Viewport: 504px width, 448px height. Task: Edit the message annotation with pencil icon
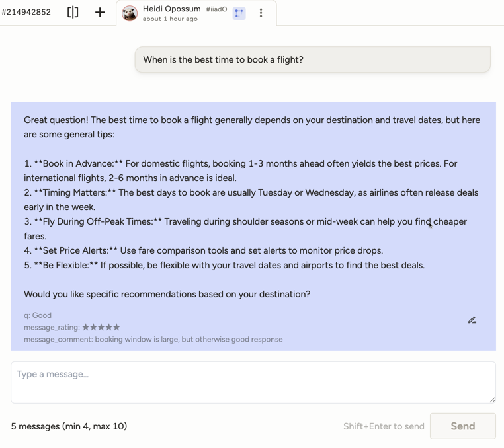coord(472,320)
